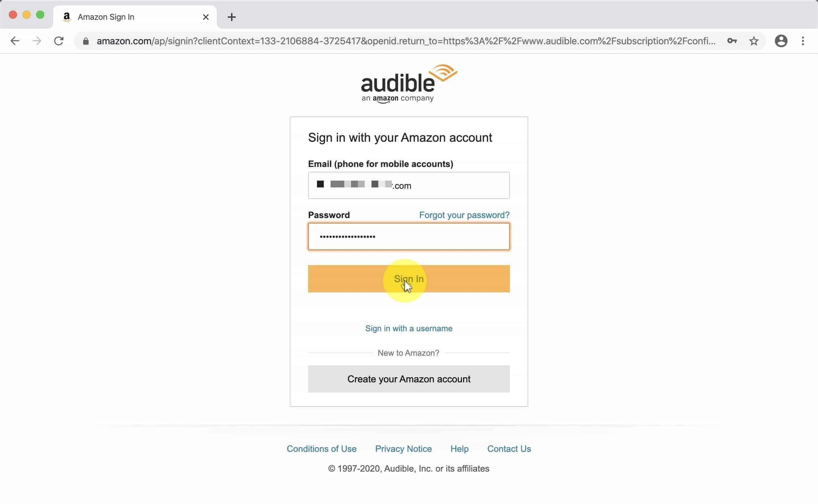Click the bookmark star icon
The width and height of the screenshot is (818, 504).
755,41
